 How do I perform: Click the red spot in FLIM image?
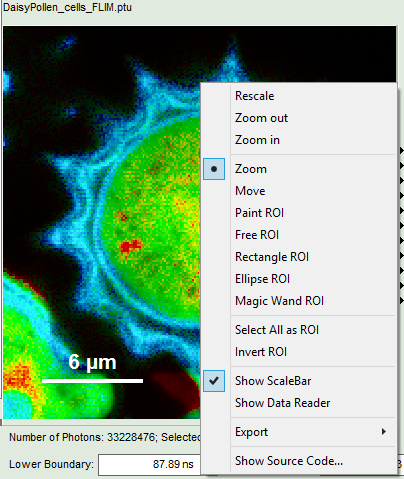tap(130, 247)
